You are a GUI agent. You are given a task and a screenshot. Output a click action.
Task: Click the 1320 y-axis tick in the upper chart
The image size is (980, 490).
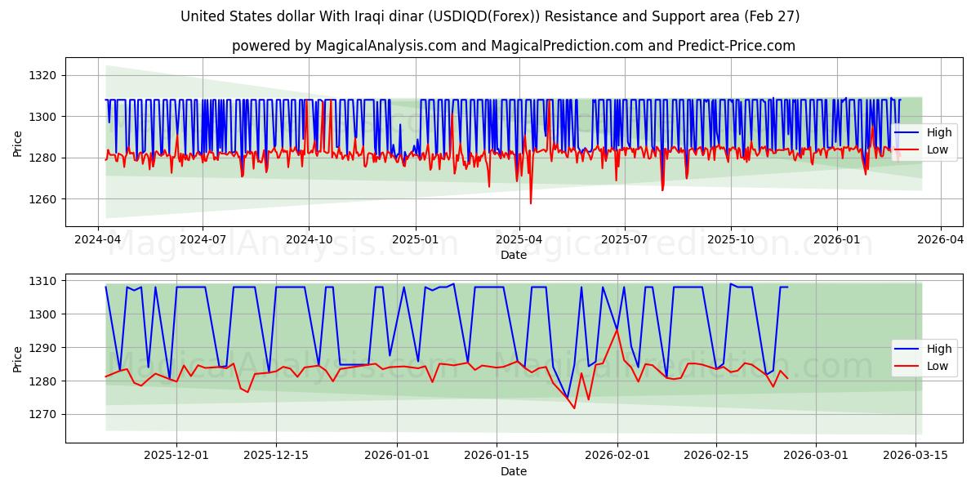[x=45, y=75]
